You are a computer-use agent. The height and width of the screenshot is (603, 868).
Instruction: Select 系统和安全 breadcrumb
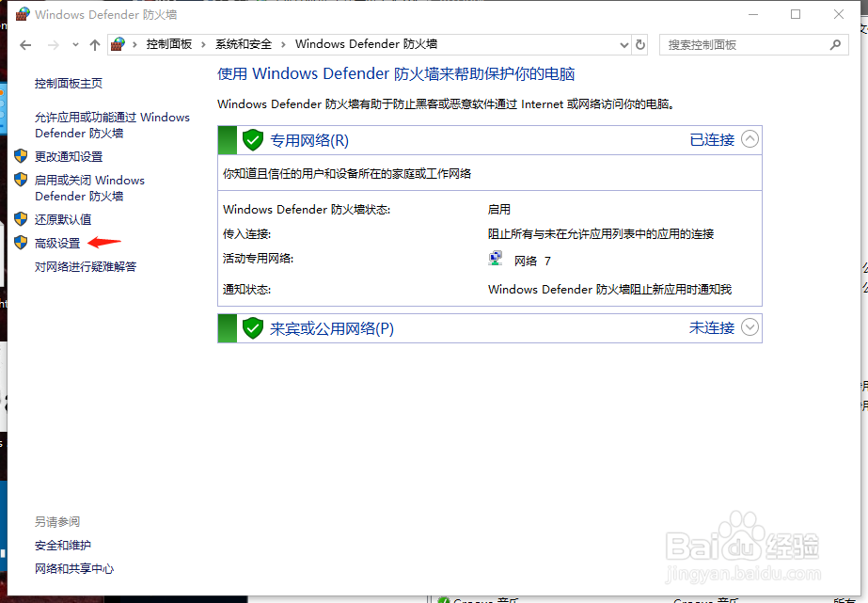coord(244,44)
